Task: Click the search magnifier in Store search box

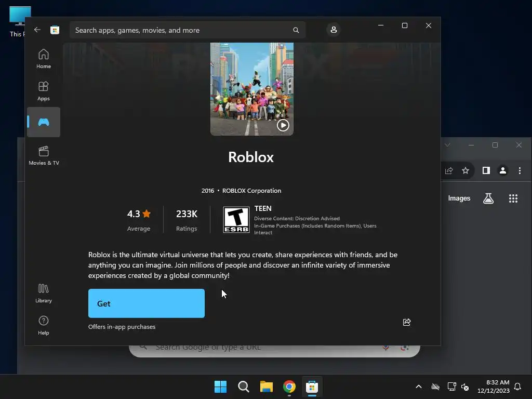Action: tap(296, 30)
